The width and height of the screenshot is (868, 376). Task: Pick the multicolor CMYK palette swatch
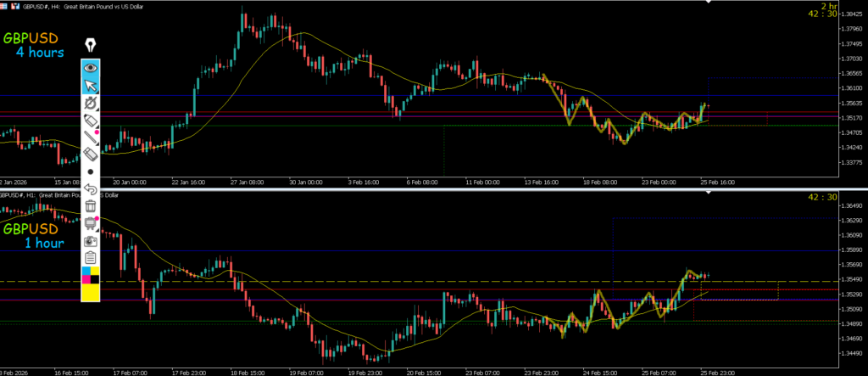pos(91,275)
